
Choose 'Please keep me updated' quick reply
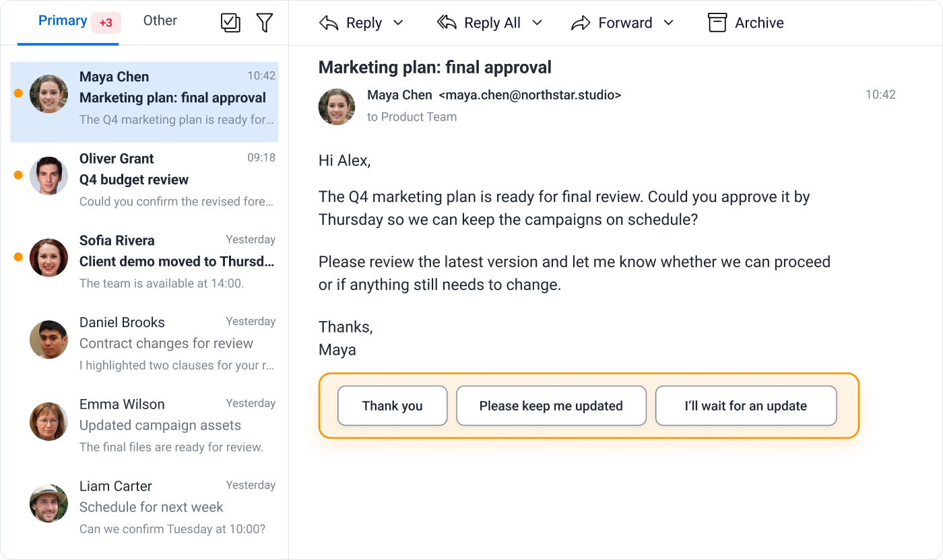[551, 406]
